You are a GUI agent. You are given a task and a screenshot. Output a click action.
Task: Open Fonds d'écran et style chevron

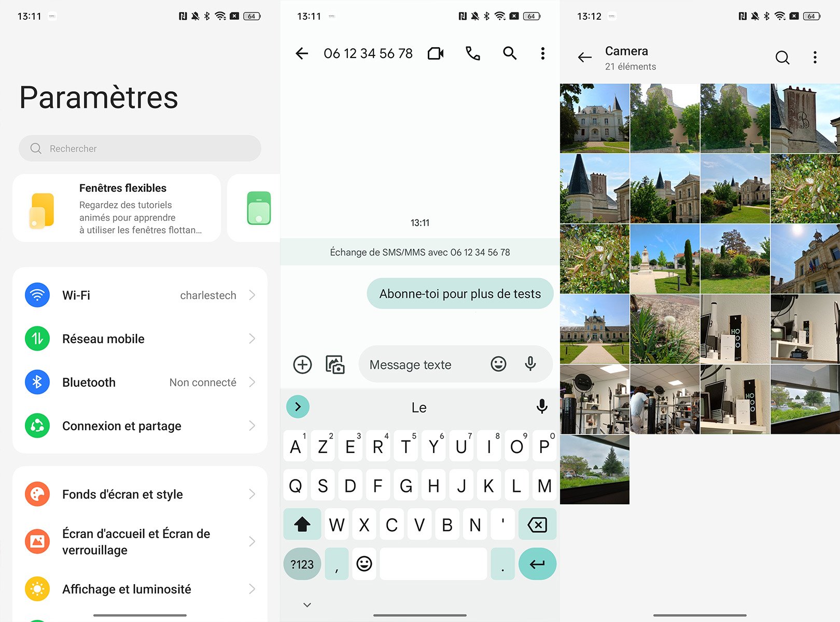[x=252, y=494]
